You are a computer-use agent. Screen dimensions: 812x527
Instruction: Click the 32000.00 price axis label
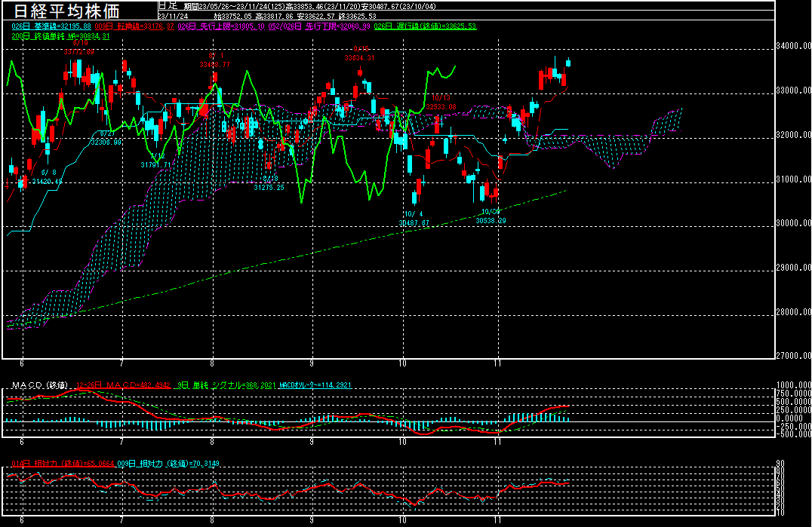pyautogui.click(x=793, y=135)
